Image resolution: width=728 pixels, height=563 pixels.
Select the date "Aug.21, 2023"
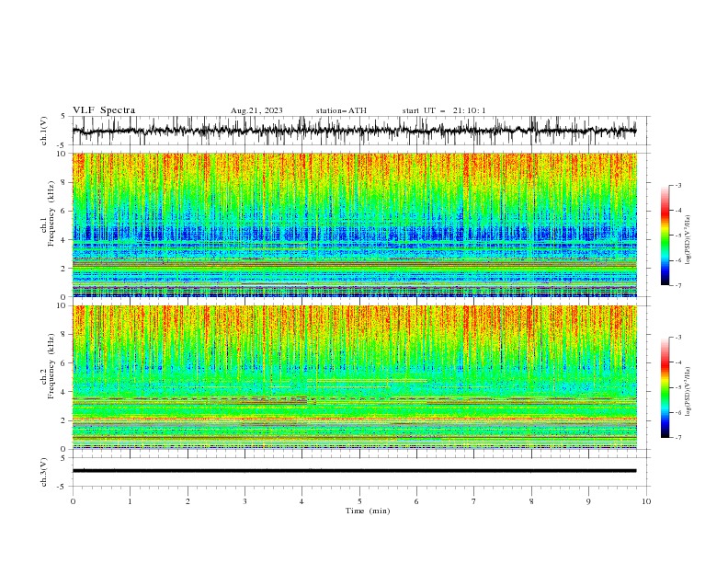256,110
